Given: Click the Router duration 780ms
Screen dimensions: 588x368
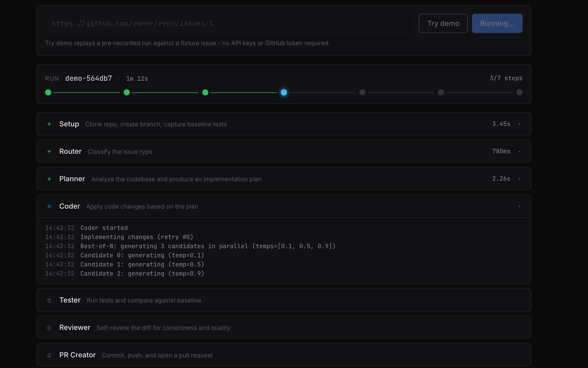Looking at the screenshot, I should coord(501,151).
